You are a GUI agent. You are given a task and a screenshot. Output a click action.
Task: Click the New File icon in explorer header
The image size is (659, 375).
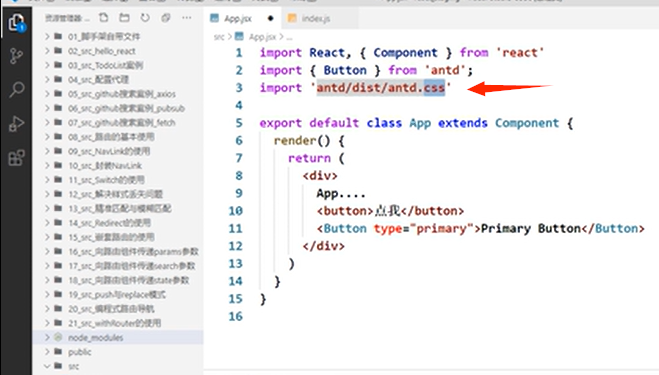103,18
